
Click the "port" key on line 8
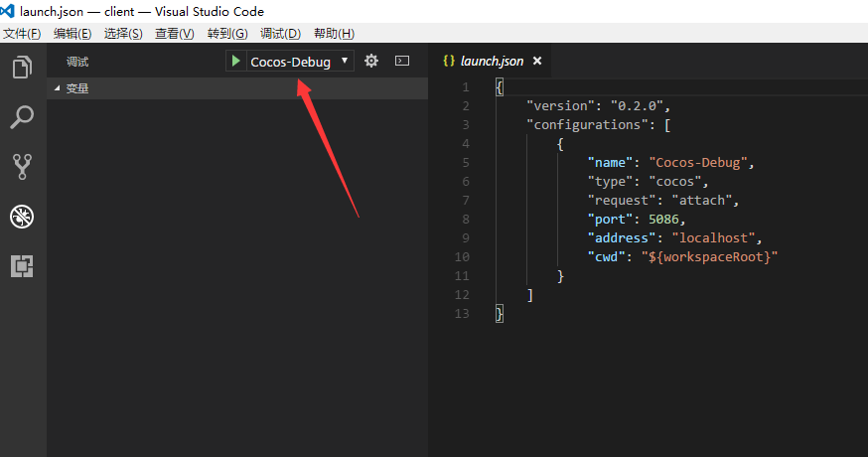point(610,220)
